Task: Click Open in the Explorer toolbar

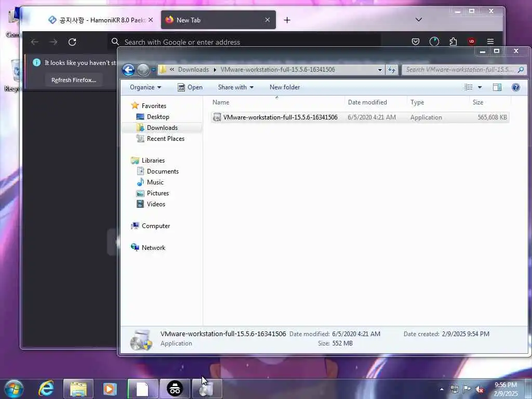Action: 190,87
